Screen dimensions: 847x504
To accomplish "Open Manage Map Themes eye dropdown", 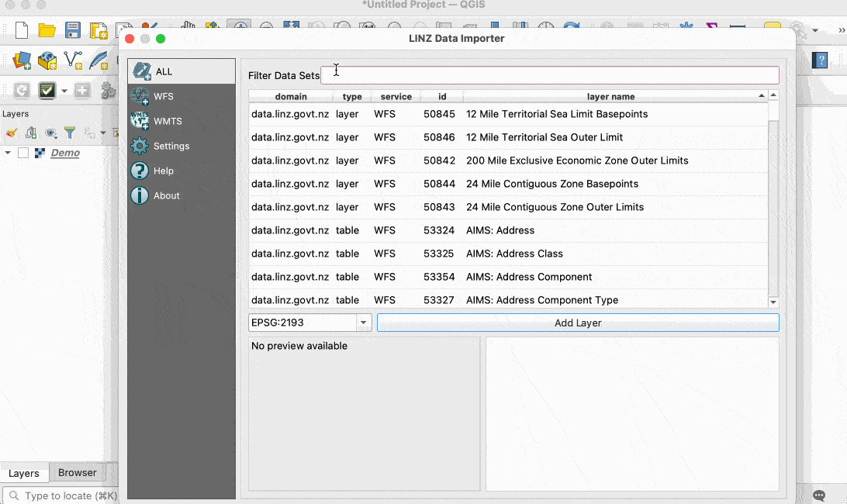I will (50, 133).
